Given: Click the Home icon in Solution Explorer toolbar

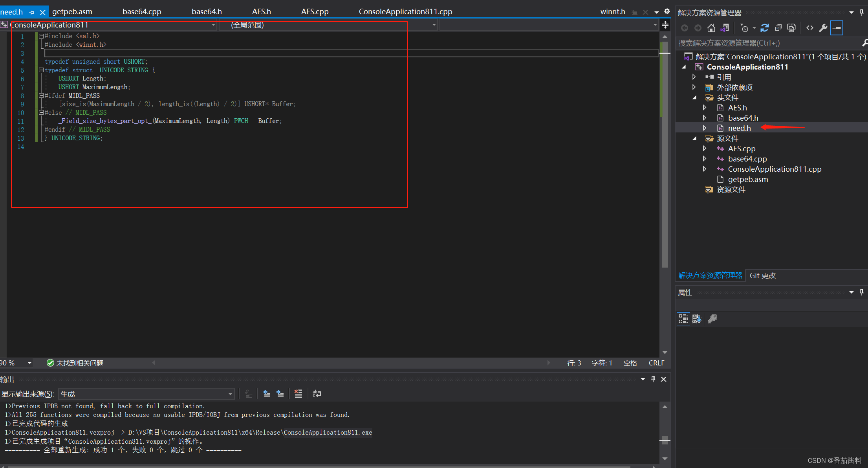Looking at the screenshot, I should click(711, 28).
